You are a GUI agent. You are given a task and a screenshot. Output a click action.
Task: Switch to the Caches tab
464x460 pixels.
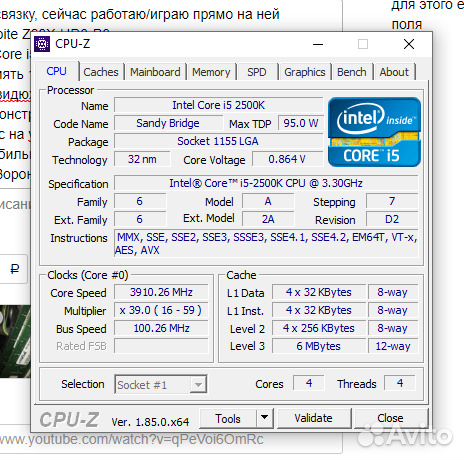101,72
